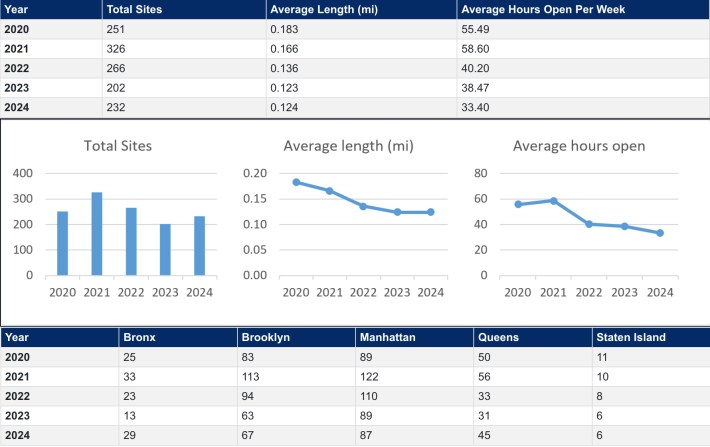This screenshot has width=710, height=447.
Task: Click the Manhattan column header
Action: coord(387,337)
